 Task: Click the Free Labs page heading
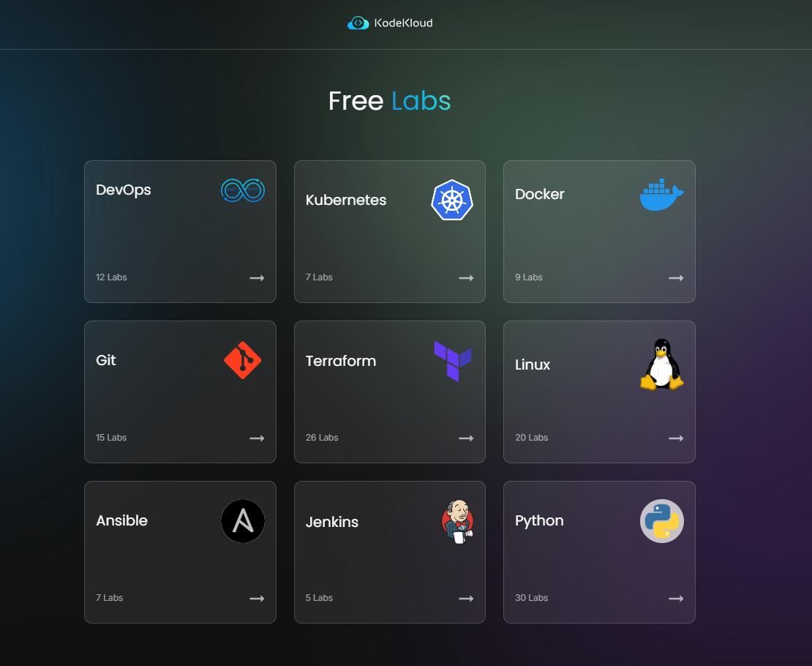389,101
